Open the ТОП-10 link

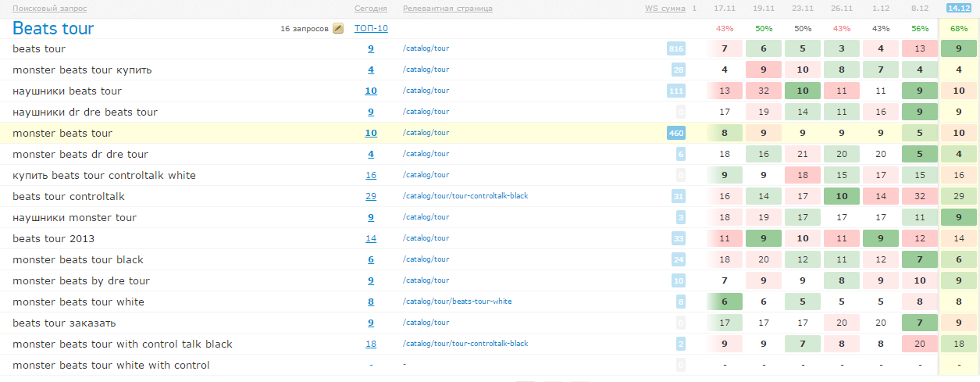pos(371,29)
